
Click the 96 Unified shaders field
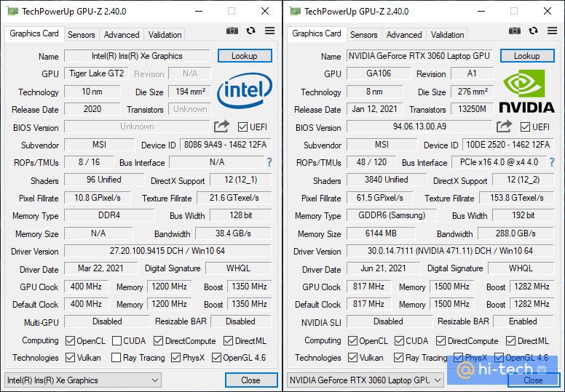(x=104, y=180)
